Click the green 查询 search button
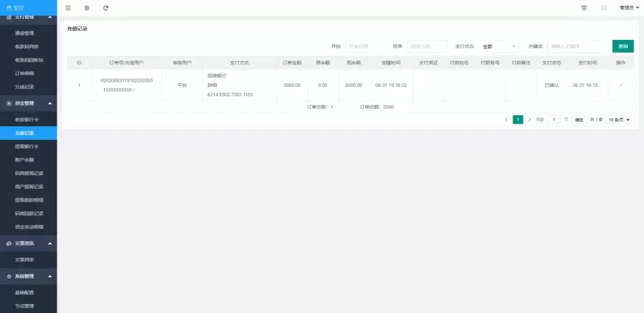Viewport: 644px width, 313px height. click(623, 46)
